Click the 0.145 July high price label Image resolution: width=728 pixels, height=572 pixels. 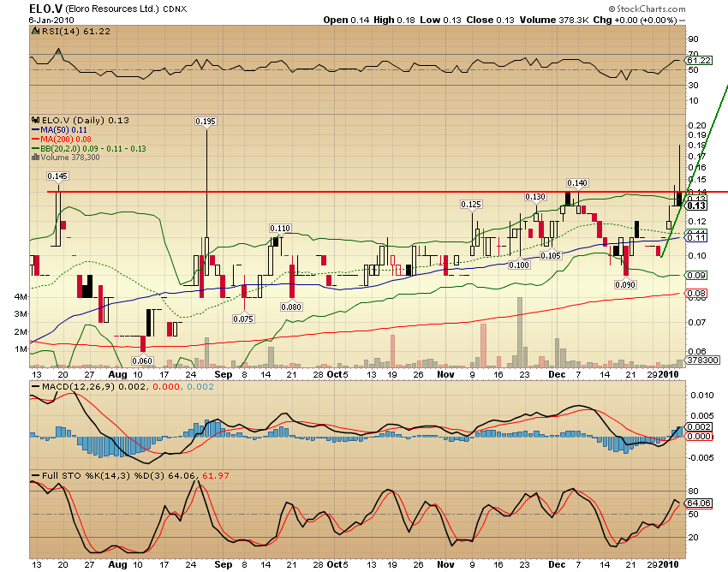coord(57,176)
